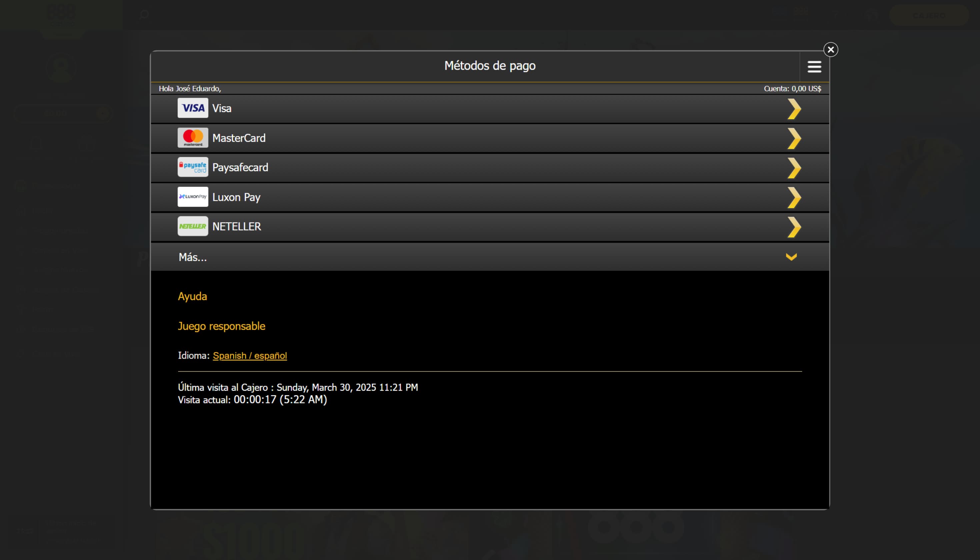980x560 pixels.
Task: Click the Luxon Pay logo icon
Action: (193, 197)
